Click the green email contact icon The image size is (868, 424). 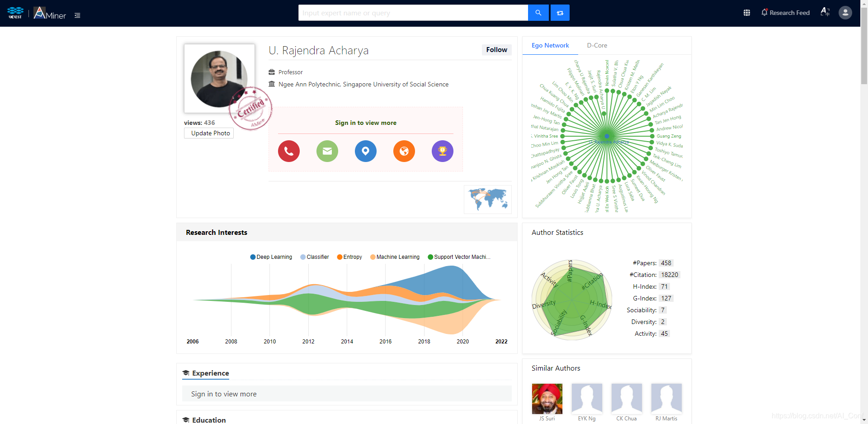point(327,151)
